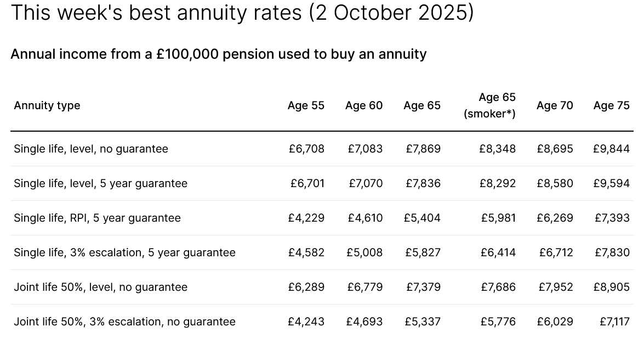The height and width of the screenshot is (338, 644).
Task: Click the £9,844 value for Age 75
Action: pyautogui.click(x=611, y=149)
